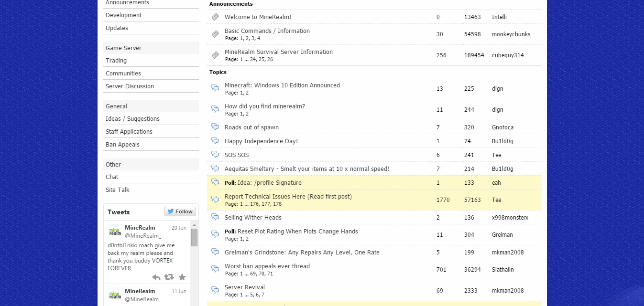Open the Idea: /profile Signature poll
644x306 pixels.
(x=269, y=183)
